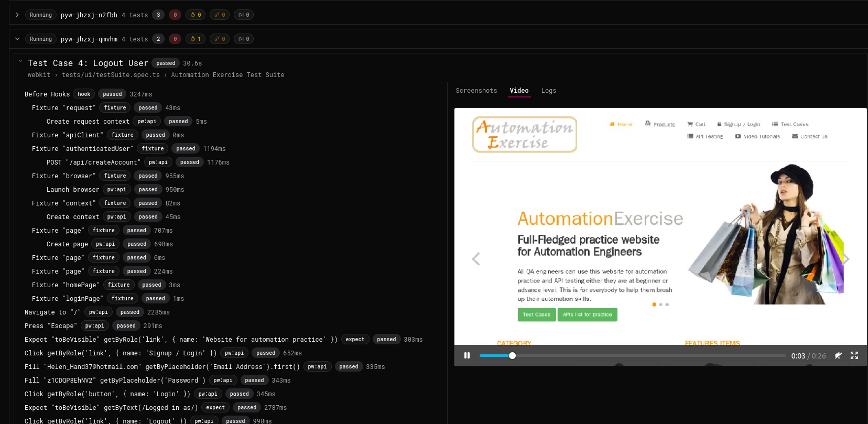Select the Fixture "homePage" step
The image size is (868, 424).
(106, 285)
